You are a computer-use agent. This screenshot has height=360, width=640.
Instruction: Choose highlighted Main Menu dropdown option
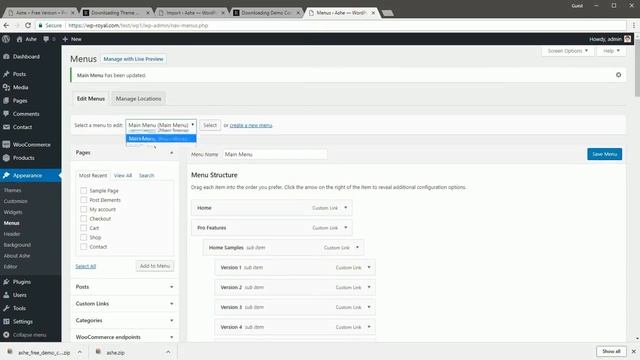click(161, 139)
